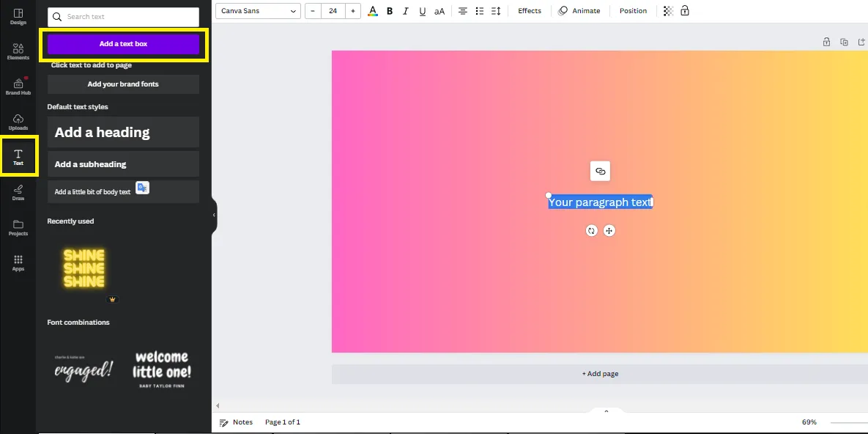Click the rotate handle below text
Image resolution: width=868 pixels, height=434 pixels.
pyautogui.click(x=591, y=231)
